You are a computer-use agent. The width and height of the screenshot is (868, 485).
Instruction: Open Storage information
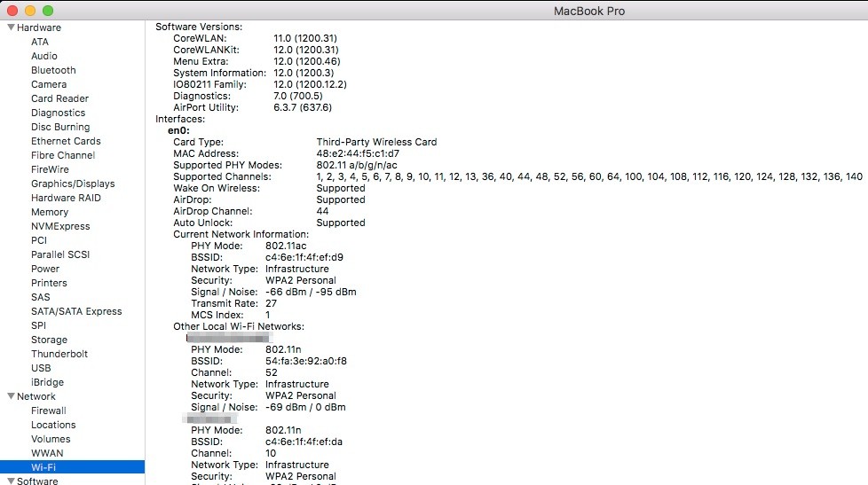[x=50, y=340]
